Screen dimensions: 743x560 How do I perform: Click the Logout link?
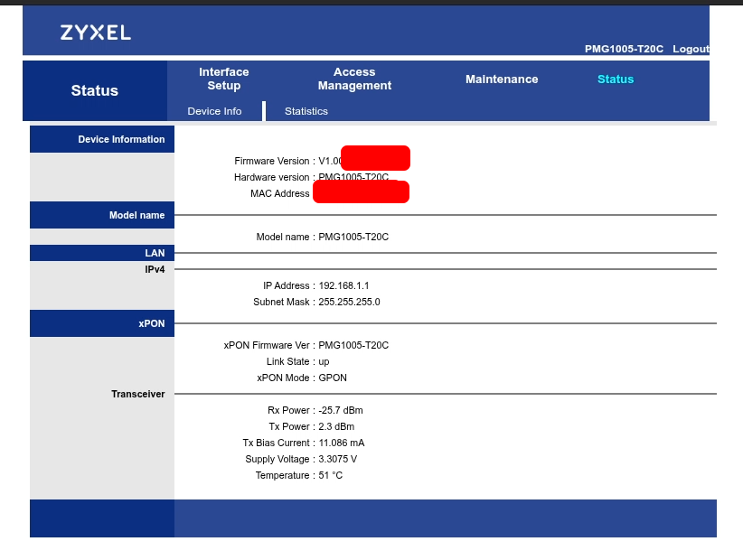coord(691,49)
